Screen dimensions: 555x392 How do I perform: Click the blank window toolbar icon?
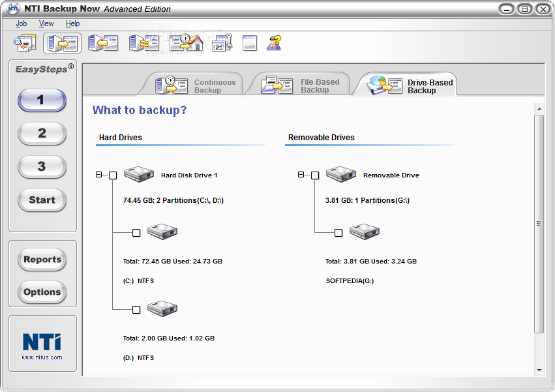pyautogui.click(x=250, y=43)
